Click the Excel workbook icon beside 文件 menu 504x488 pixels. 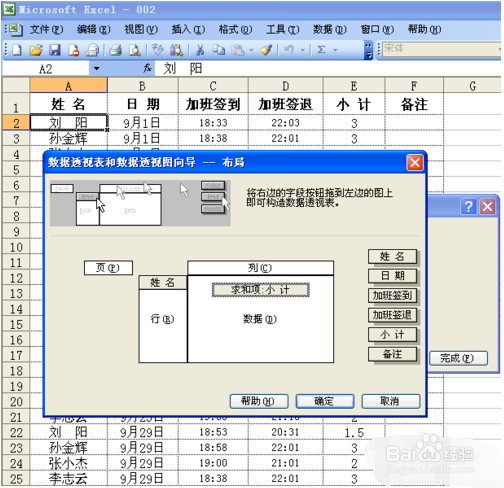click(15, 30)
